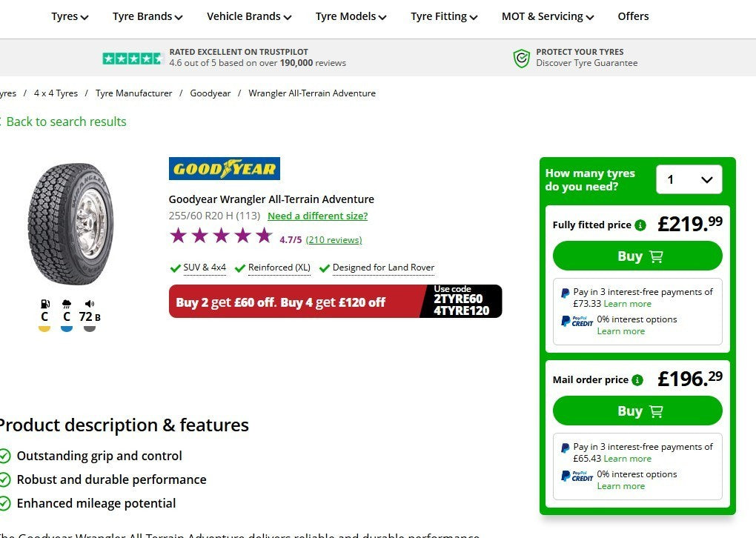Click the fuel efficiency rating icon
Image resolution: width=756 pixels, height=538 pixels.
[44, 304]
